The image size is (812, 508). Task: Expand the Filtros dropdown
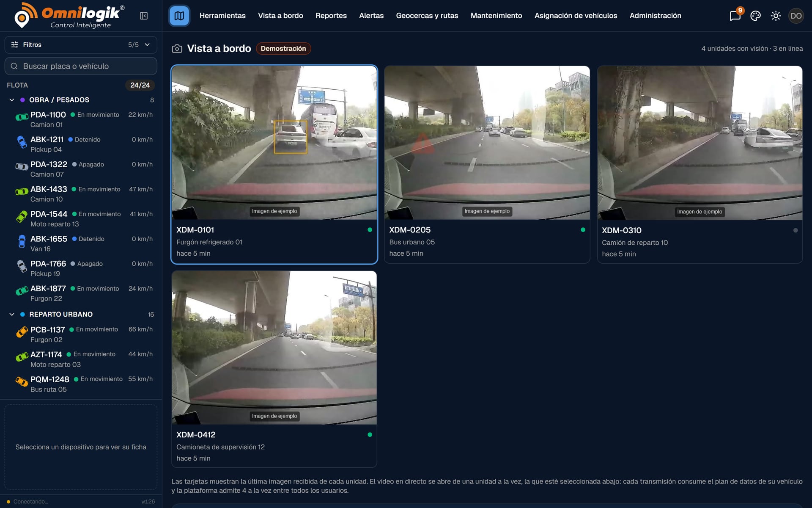pos(81,44)
